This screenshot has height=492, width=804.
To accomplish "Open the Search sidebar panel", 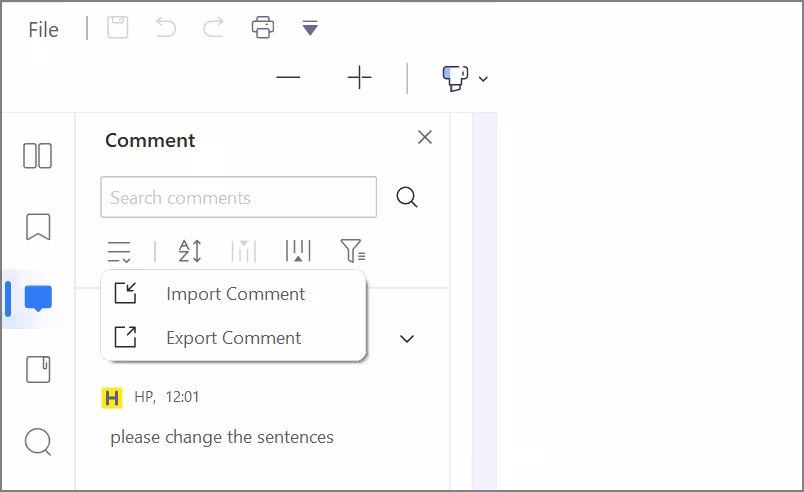I will (38, 441).
